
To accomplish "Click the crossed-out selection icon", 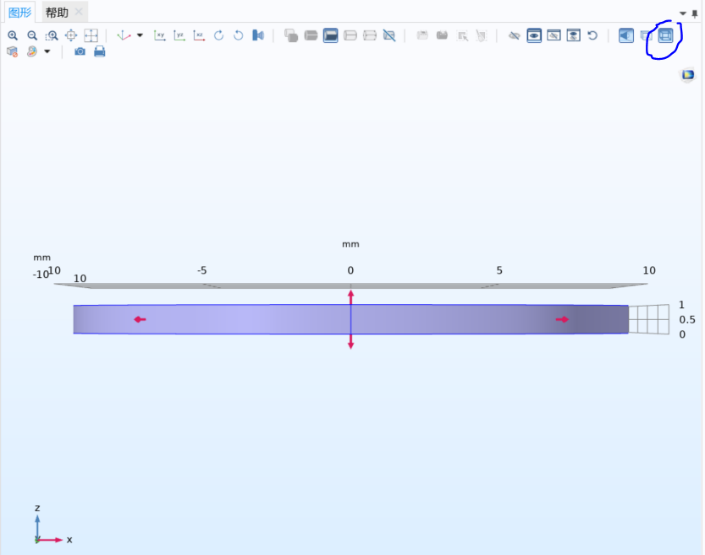I will (x=389, y=36).
